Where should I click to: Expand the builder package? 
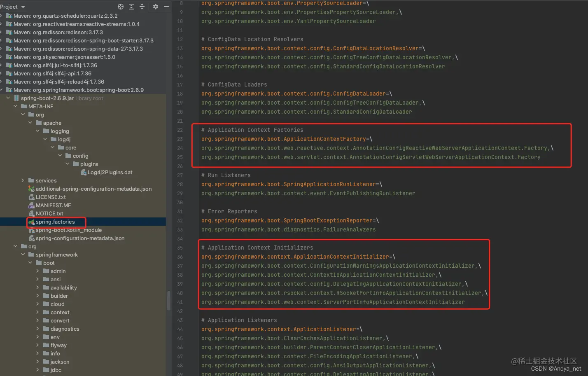37,296
